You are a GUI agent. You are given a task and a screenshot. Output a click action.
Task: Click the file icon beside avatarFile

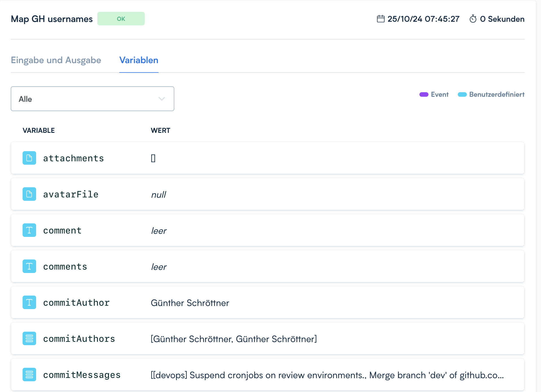(x=29, y=194)
